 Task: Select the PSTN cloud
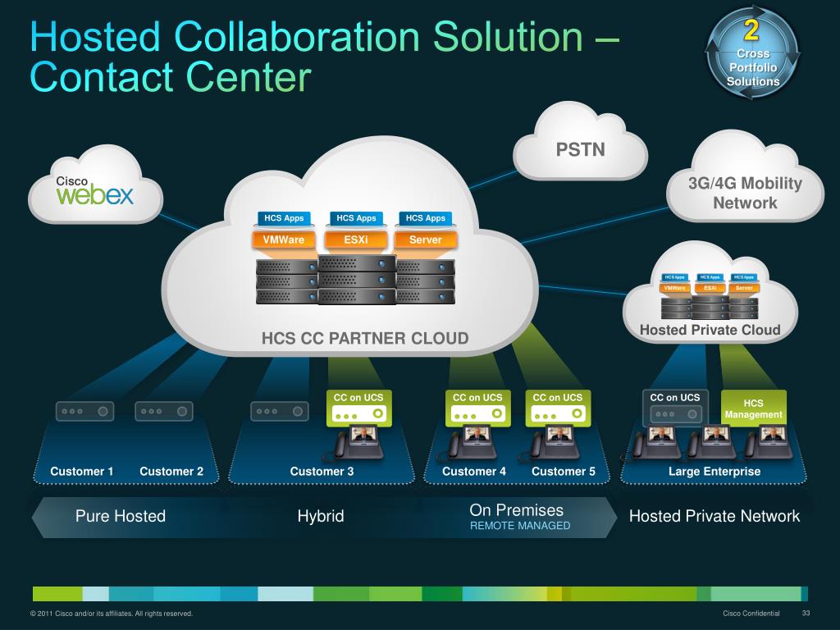pos(580,143)
